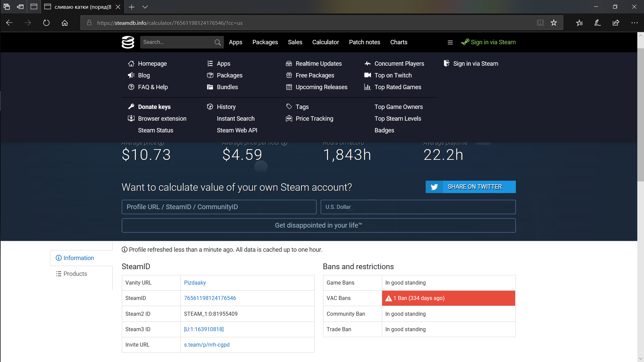Open the U.S. Dollar currency dropdown
Viewport: 644px width, 362px height.
pos(418,207)
